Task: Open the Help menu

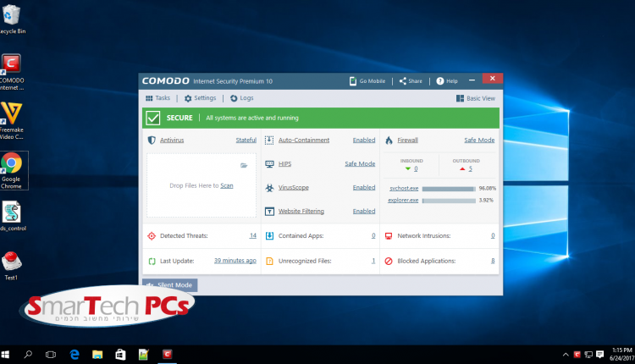Action: point(447,81)
